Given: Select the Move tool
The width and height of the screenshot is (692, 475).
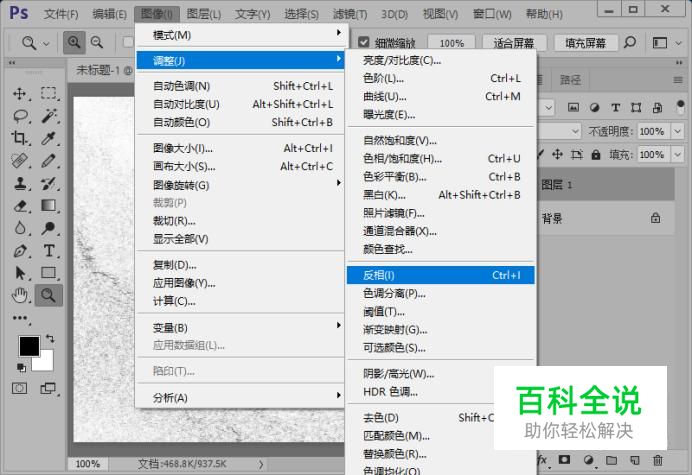Looking at the screenshot, I should click(19, 94).
